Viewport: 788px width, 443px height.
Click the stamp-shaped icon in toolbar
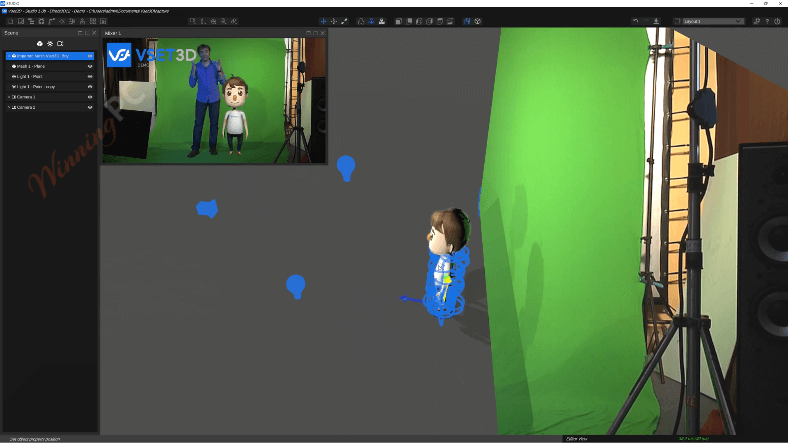tap(382, 21)
